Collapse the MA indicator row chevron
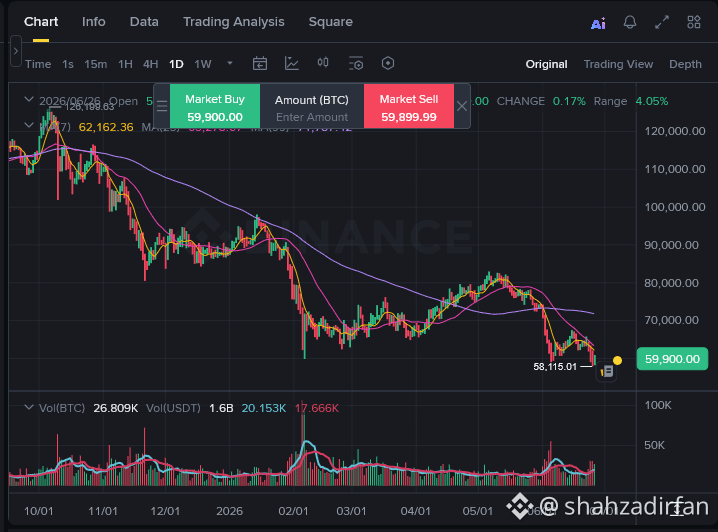 point(29,125)
